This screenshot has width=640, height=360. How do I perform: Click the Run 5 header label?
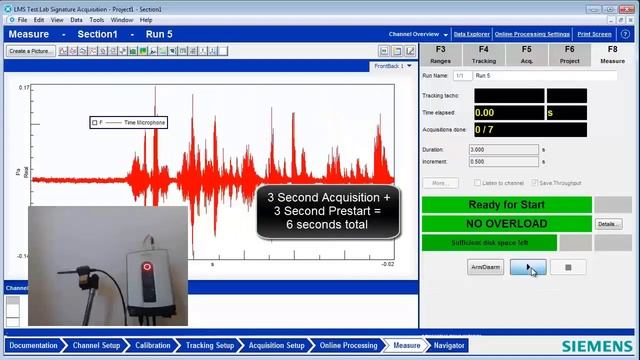159,34
